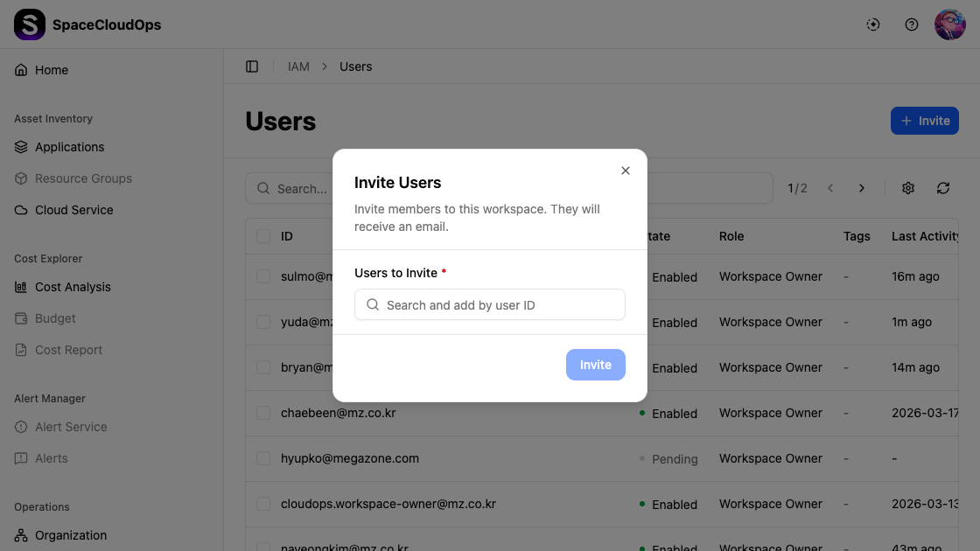Screen dimensions: 980x551
Task: Open Cost Analysis in the sidebar
Action: click(73, 287)
